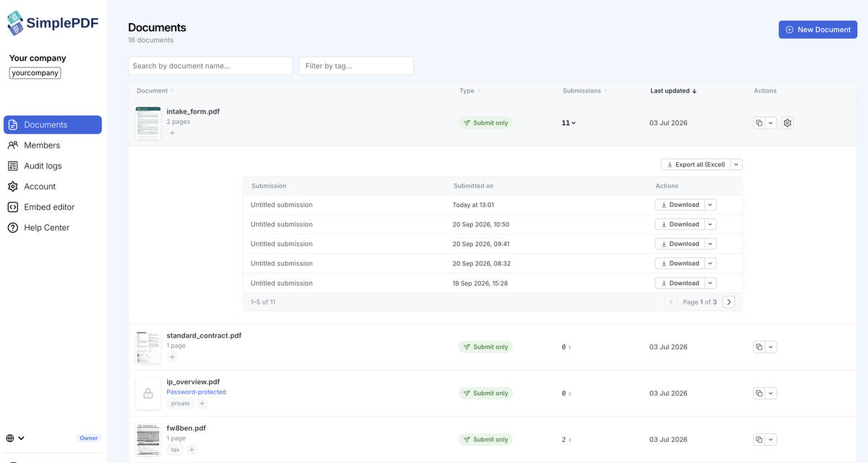
Task: Sort by Type column header
Action: pyautogui.click(x=469, y=91)
